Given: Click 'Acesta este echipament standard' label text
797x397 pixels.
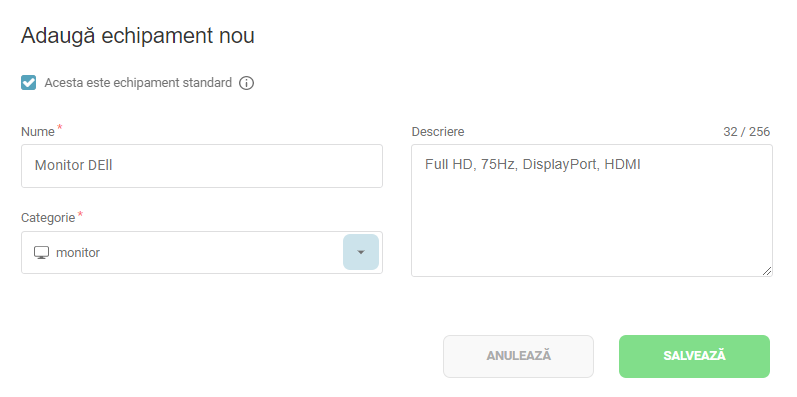Looking at the screenshot, I should 138,83.
